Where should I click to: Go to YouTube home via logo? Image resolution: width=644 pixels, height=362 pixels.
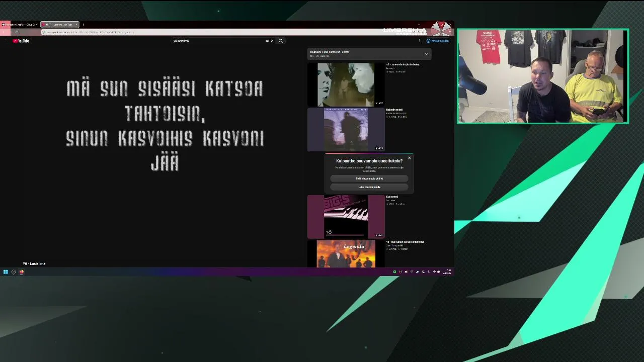(x=21, y=41)
